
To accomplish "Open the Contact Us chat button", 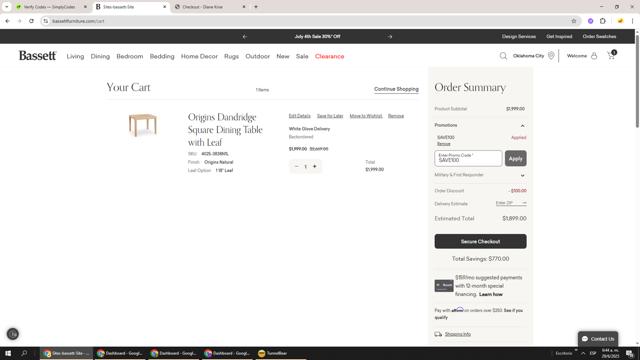I will pos(598,339).
